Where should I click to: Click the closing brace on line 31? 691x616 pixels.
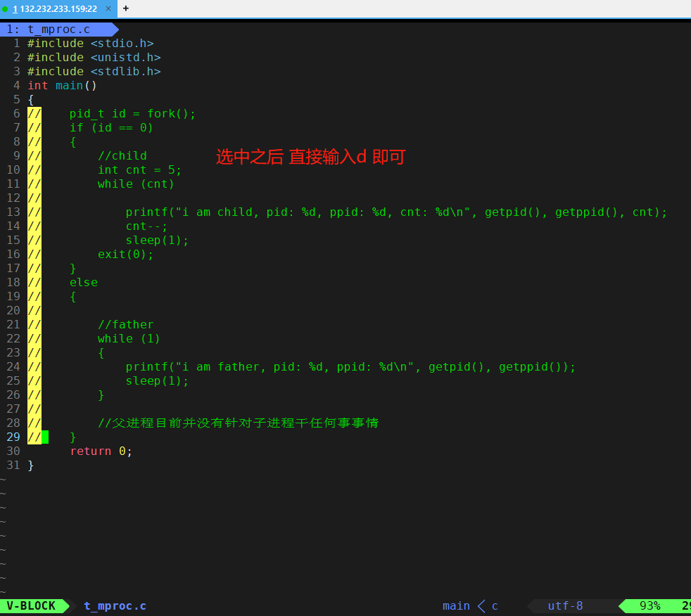[x=30, y=466]
